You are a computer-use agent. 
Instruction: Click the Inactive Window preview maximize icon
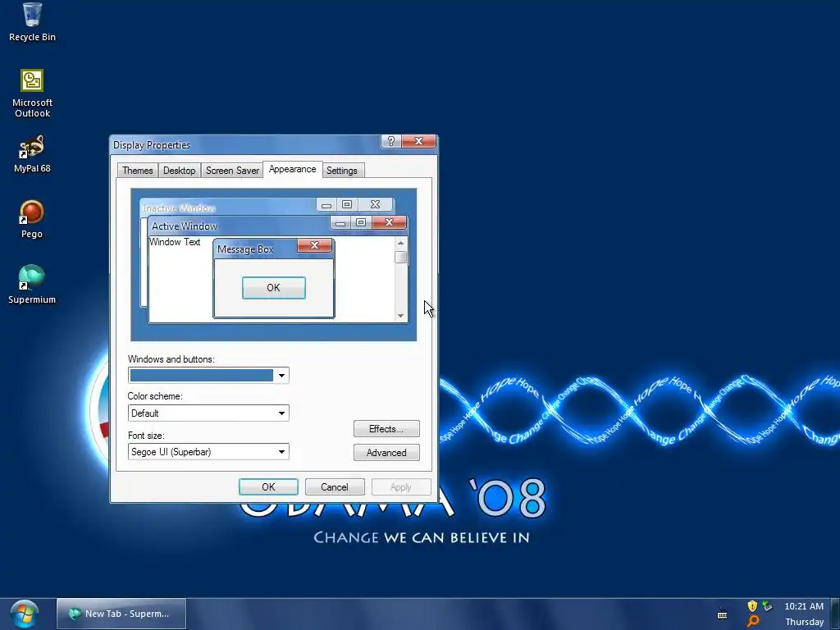347,204
